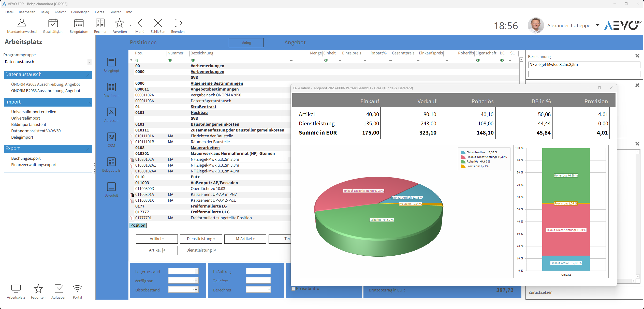Open Universalimport erstellen

(34, 112)
